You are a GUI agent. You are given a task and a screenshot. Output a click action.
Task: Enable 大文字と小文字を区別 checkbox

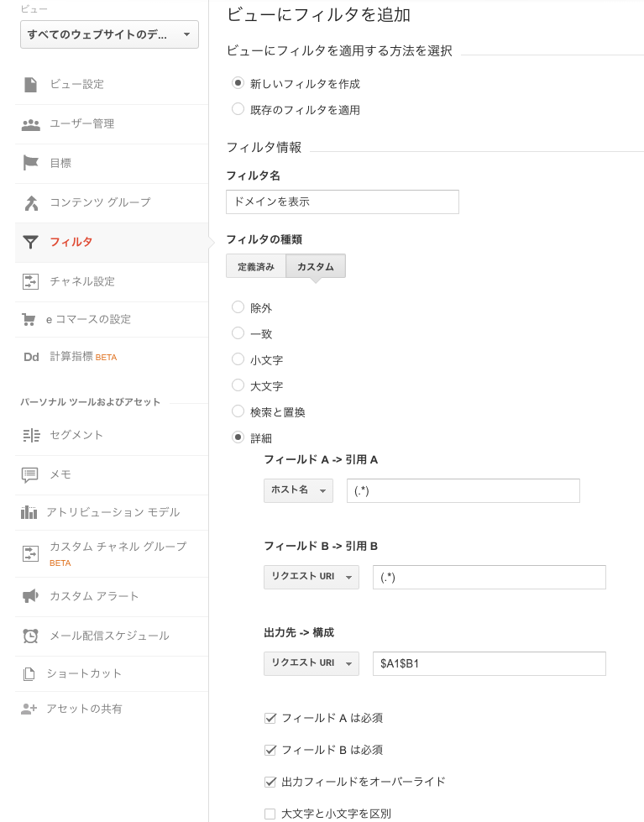click(270, 814)
